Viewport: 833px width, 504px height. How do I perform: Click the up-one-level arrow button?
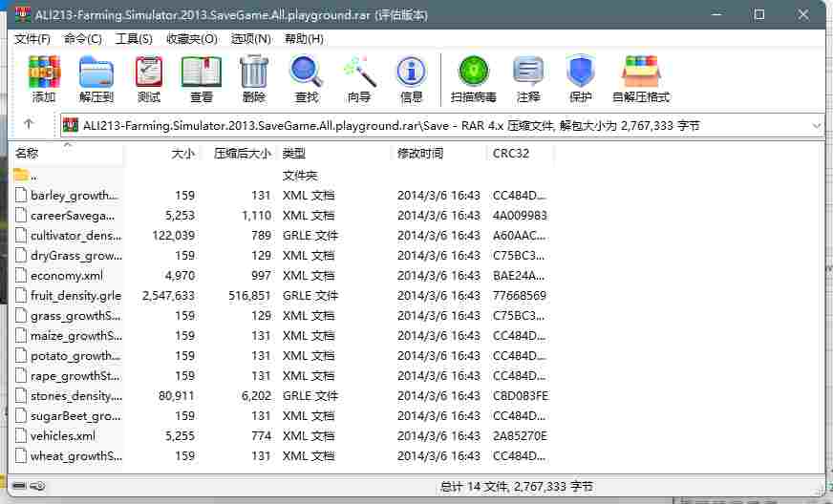[x=29, y=124]
